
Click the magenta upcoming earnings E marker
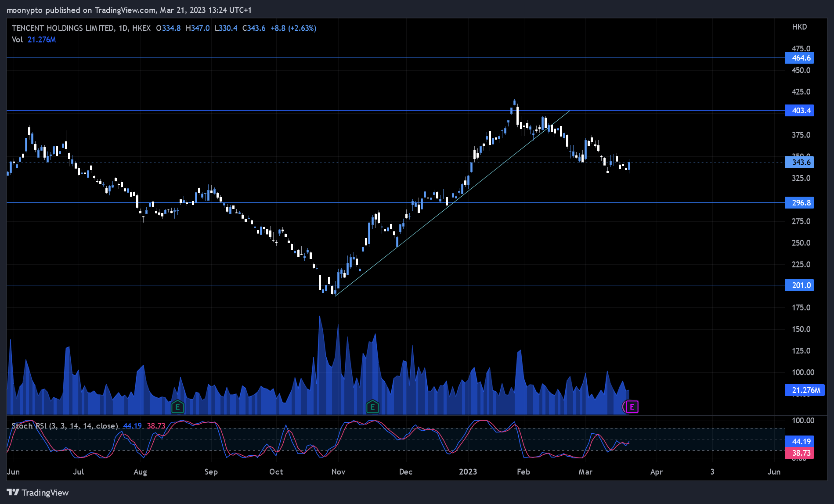pos(632,407)
